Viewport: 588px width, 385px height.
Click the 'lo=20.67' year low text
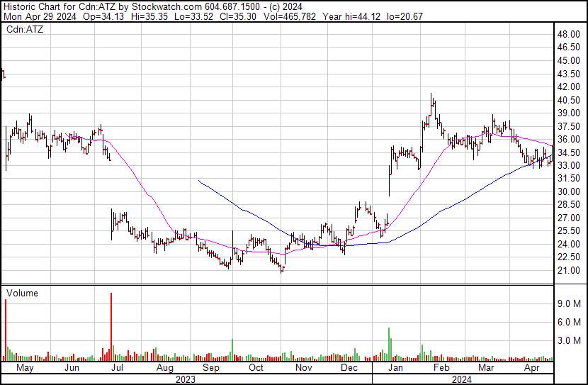coord(405,16)
